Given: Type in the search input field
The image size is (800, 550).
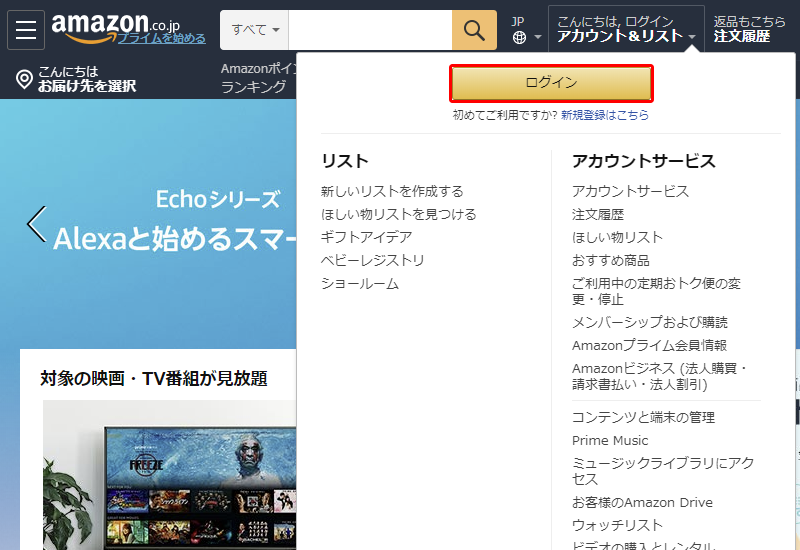Looking at the screenshot, I should coord(370,30).
